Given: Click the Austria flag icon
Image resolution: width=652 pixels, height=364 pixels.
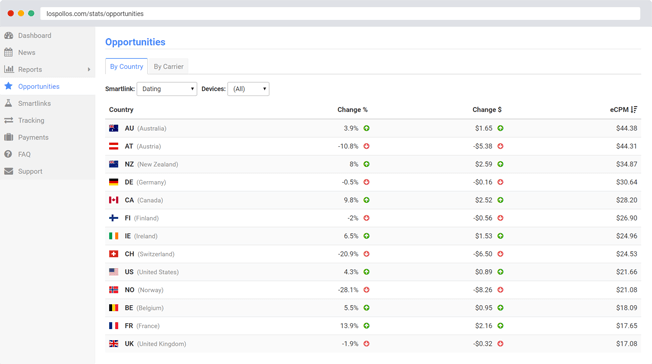Looking at the screenshot, I should (x=114, y=146).
